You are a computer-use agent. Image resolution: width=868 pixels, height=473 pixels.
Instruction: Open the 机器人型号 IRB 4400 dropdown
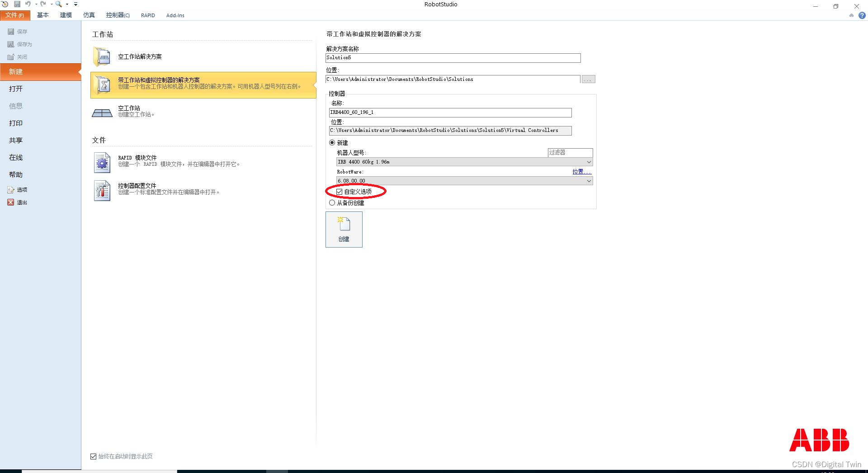click(x=464, y=162)
